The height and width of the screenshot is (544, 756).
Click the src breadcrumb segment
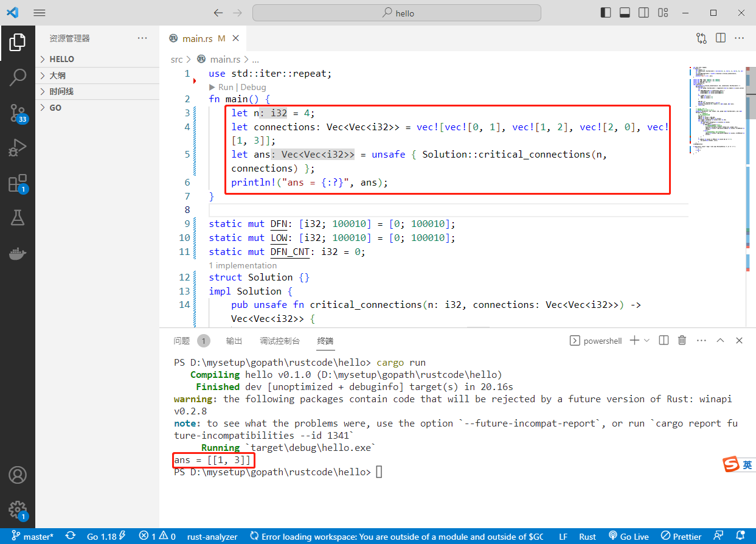[x=176, y=59]
